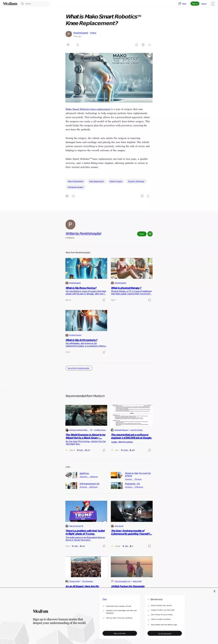The image size is (218, 644).
Task: Open 'What is Hip Resurfacing?' title
Action: click(x=81, y=288)
